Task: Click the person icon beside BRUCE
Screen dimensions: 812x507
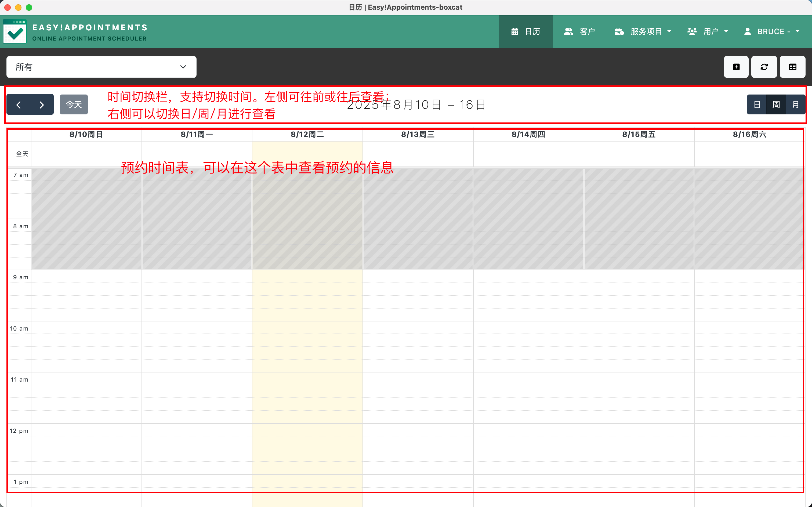Action: [x=748, y=31]
